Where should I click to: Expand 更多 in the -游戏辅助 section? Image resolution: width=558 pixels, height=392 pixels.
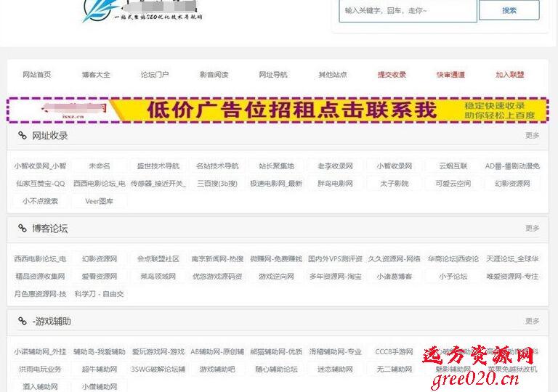[533, 321]
